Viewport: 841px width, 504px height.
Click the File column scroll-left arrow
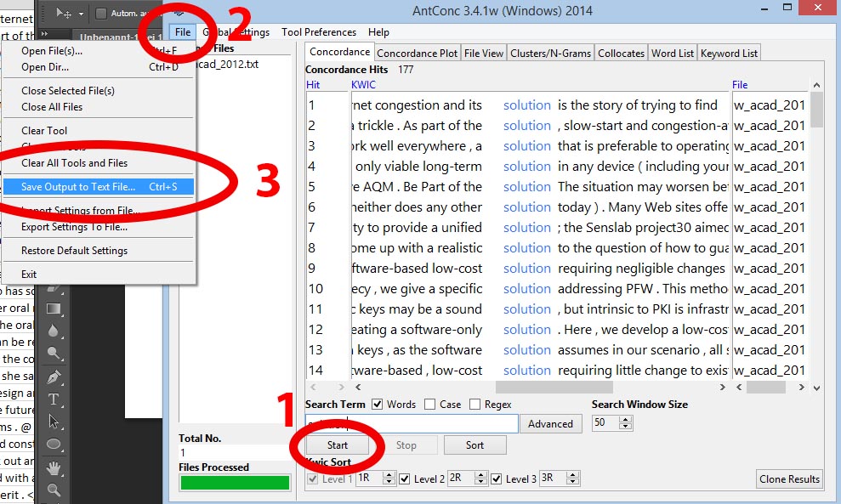[739, 387]
